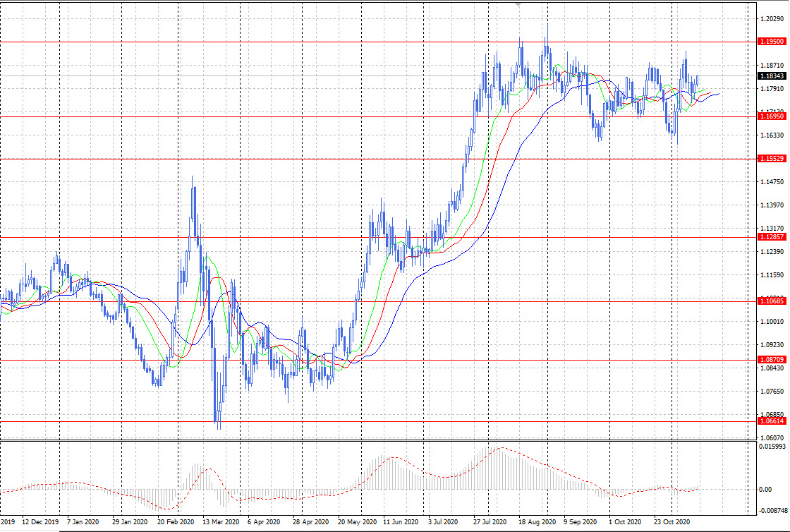
Task: Click the 11 Jun 2020 date label
Action: coord(401,522)
